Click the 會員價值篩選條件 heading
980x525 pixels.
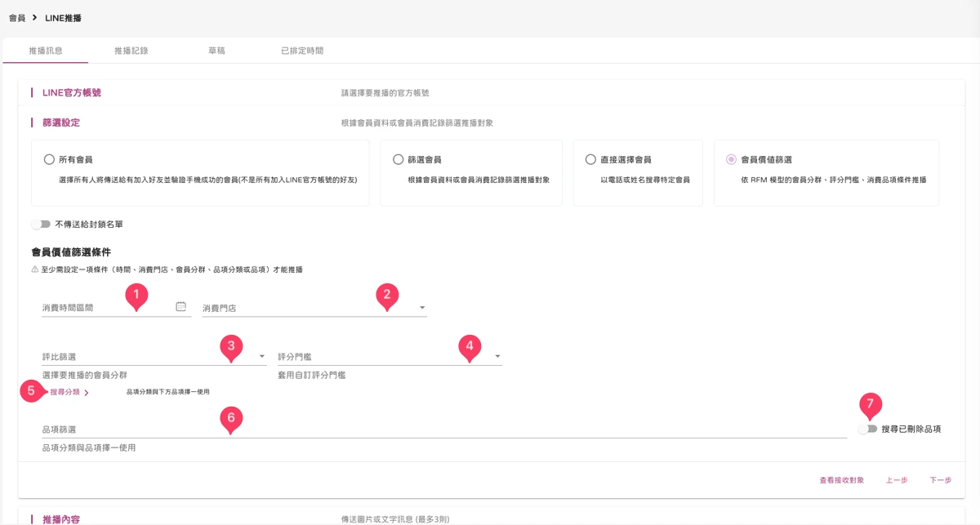click(x=71, y=252)
